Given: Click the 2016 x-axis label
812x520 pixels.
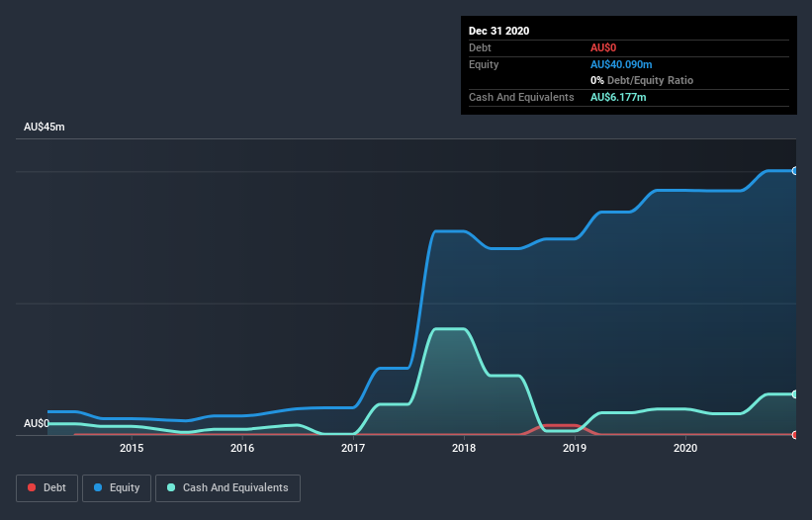Looking at the screenshot, I should (x=242, y=448).
